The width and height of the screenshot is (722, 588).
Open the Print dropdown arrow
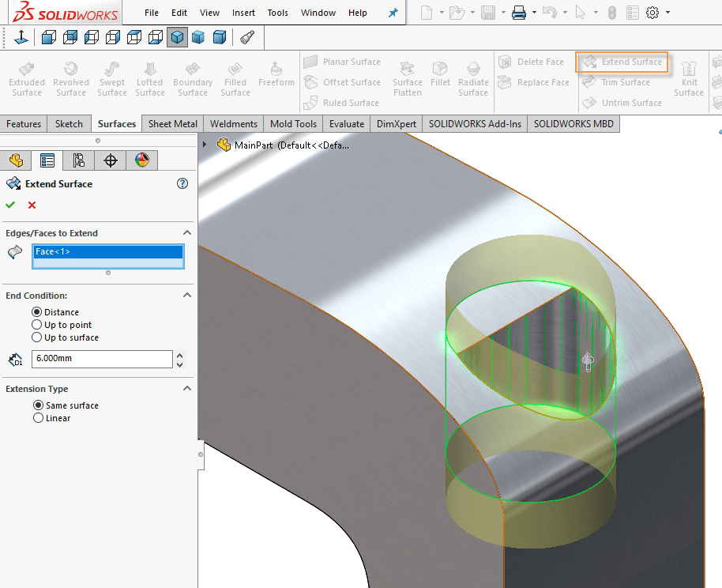point(534,13)
